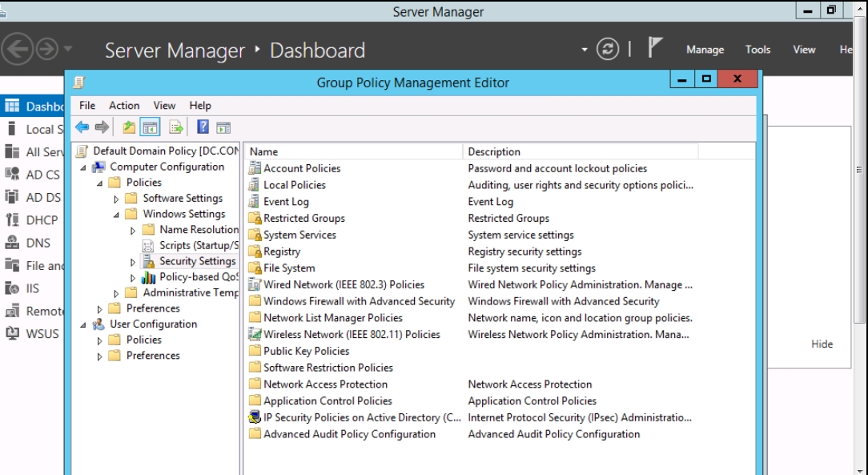Viewport: 868px width, 475px height.
Task: Click the System Services folder icon
Action: pos(255,235)
